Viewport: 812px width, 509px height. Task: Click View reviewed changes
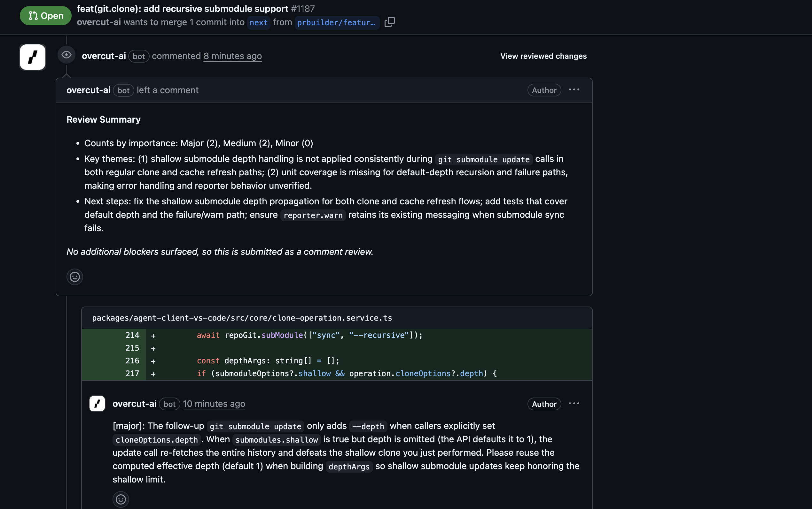[x=543, y=56]
